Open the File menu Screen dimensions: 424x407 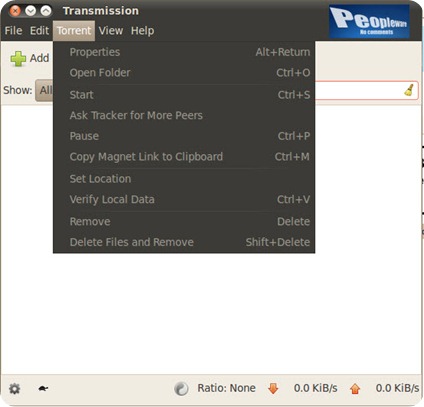[13, 31]
